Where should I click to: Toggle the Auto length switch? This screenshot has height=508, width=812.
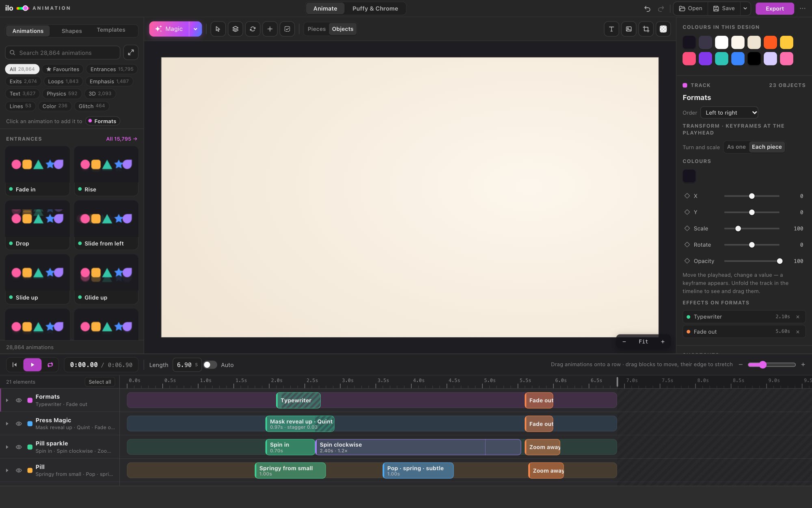click(210, 365)
